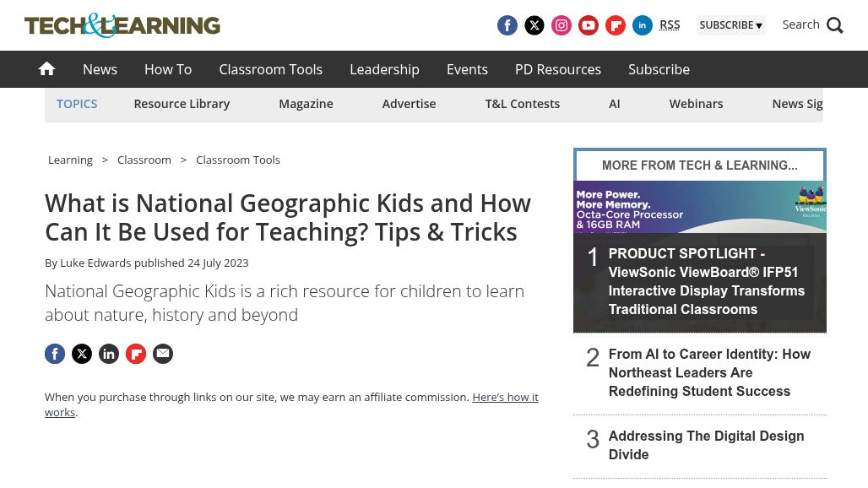This screenshot has width=868, height=488.
Task: Share article by email icon
Action: tap(163, 354)
